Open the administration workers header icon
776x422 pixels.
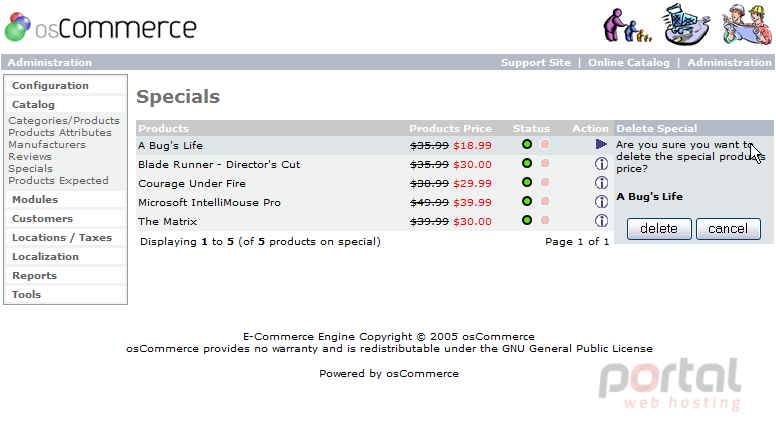tap(746, 24)
